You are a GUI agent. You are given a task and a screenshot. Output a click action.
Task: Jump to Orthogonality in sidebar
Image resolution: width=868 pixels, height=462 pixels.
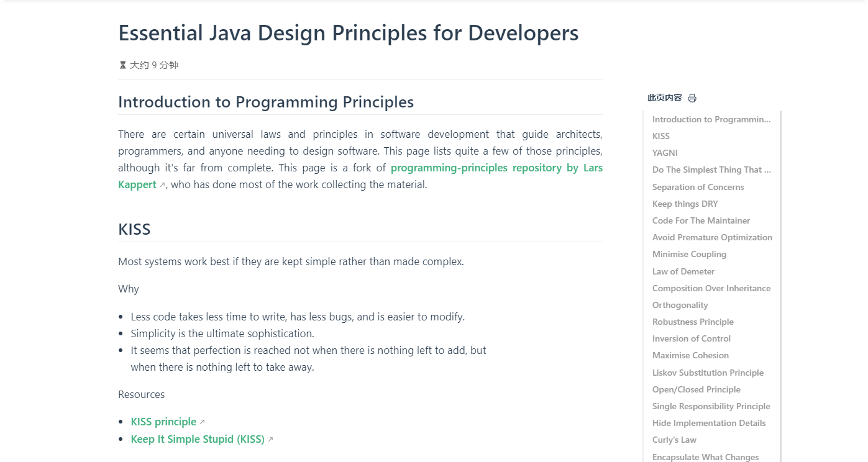tap(680, 305)
